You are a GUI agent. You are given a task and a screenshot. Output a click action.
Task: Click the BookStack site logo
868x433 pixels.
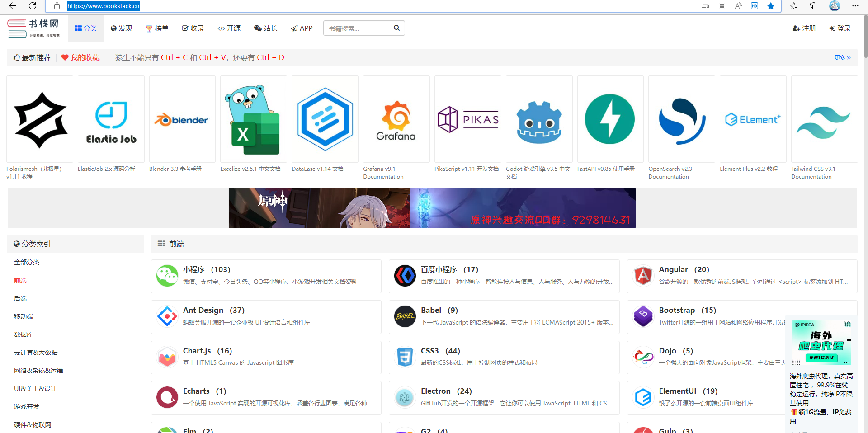[34, 28]
